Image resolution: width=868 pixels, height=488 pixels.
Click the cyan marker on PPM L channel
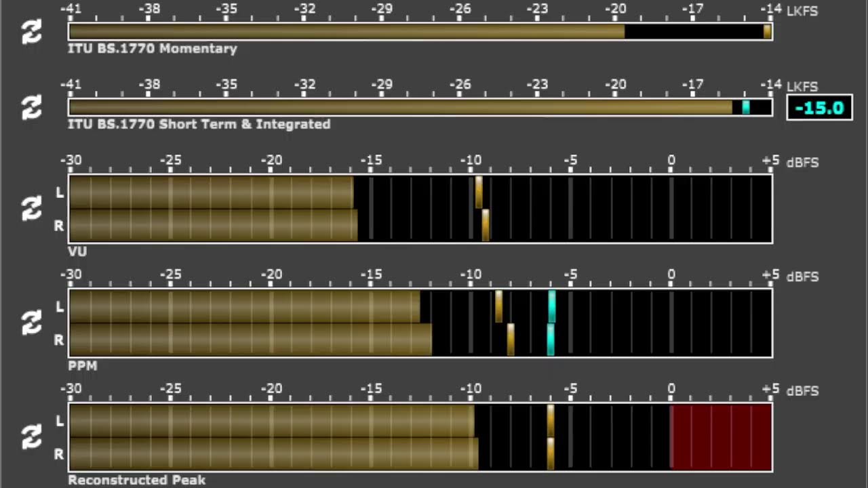(552, 306)
